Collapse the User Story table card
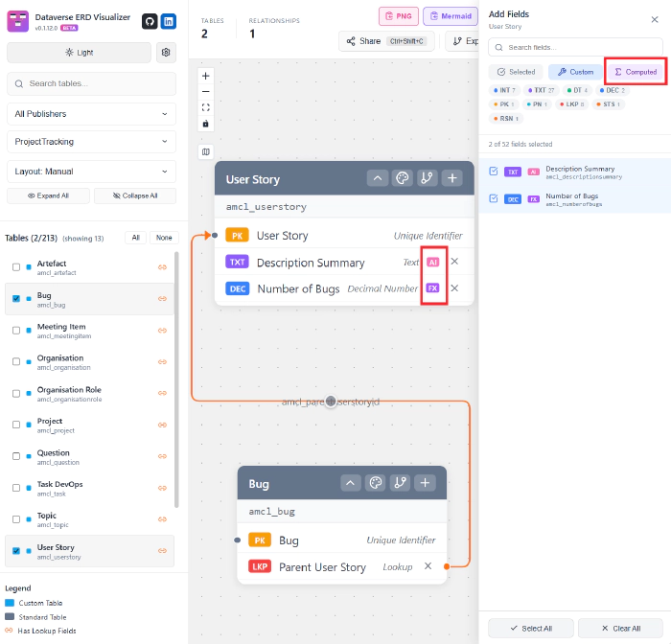 [378, 178]
